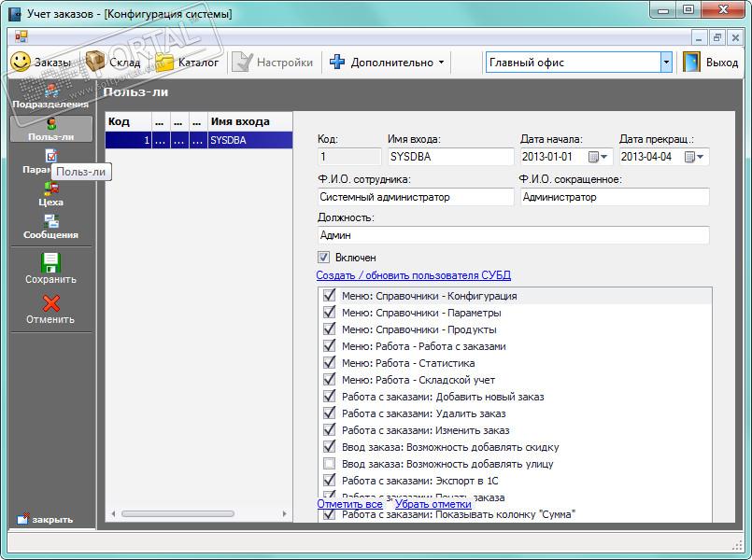Click the left arrow of user list scrollbar
The image size is (752, 560).
tap(113, 514)
